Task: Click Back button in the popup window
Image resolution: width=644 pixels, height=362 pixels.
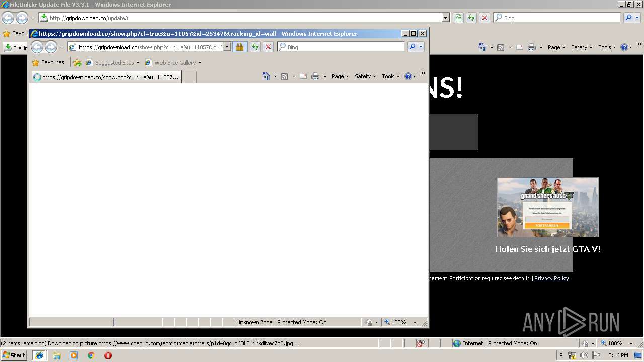Action: coord(37,47)
